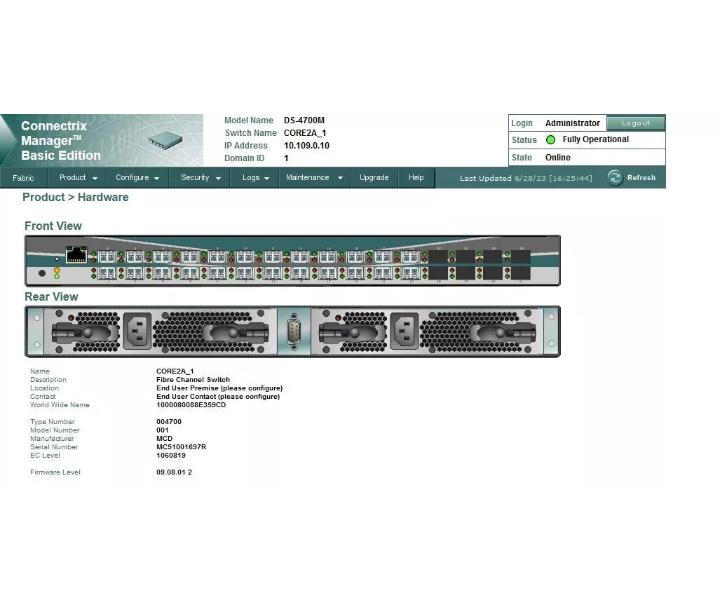The image size is (720, 600).
Task: Click the amber LED beside the reset button
Action: point(57,270)
